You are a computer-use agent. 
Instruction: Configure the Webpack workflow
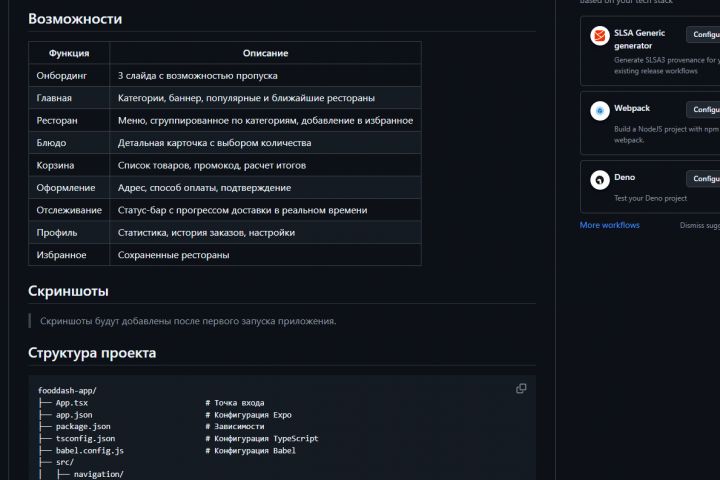click(x=704, y=110)
